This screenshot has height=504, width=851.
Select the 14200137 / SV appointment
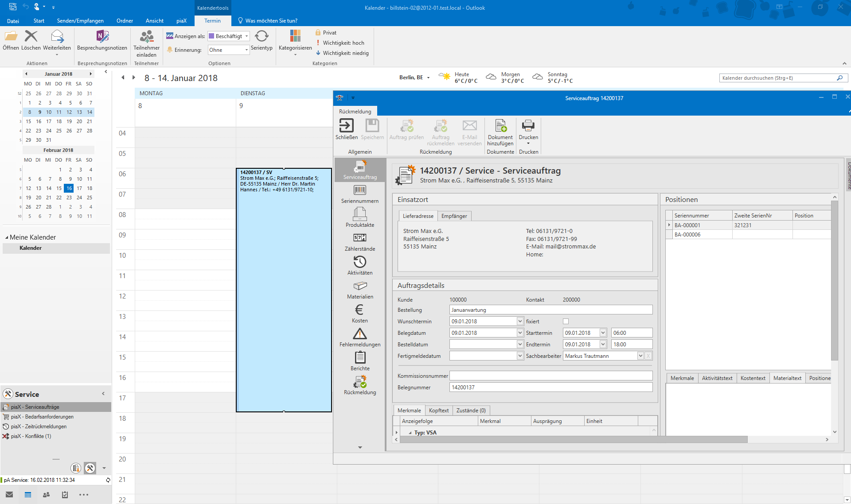[x=284, y=290]
